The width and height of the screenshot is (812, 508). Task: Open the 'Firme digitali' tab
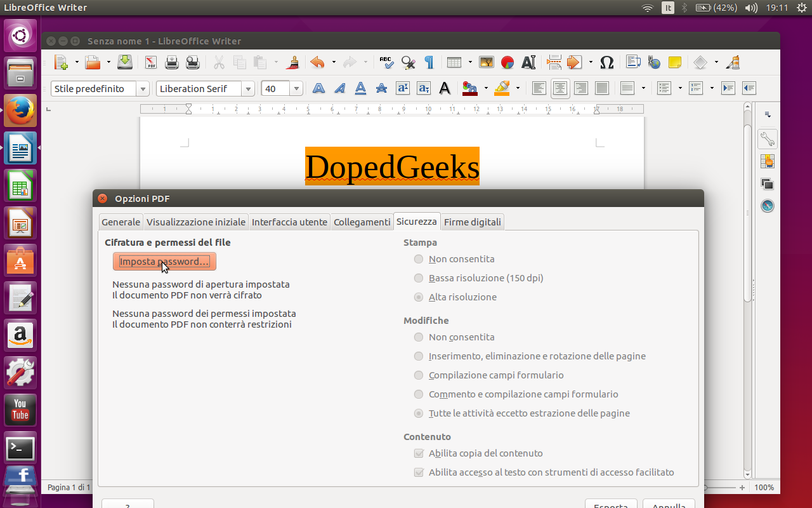click(473, 222)
